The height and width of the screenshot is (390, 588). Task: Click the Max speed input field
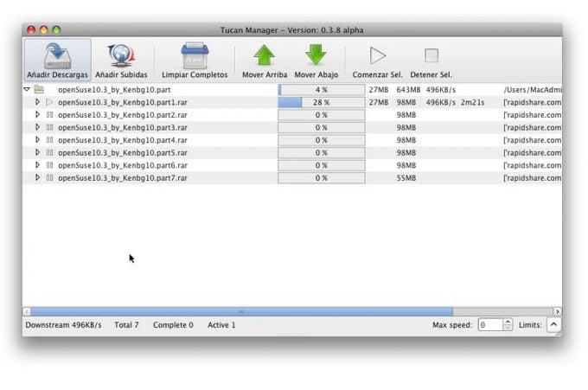coord(490,325)
